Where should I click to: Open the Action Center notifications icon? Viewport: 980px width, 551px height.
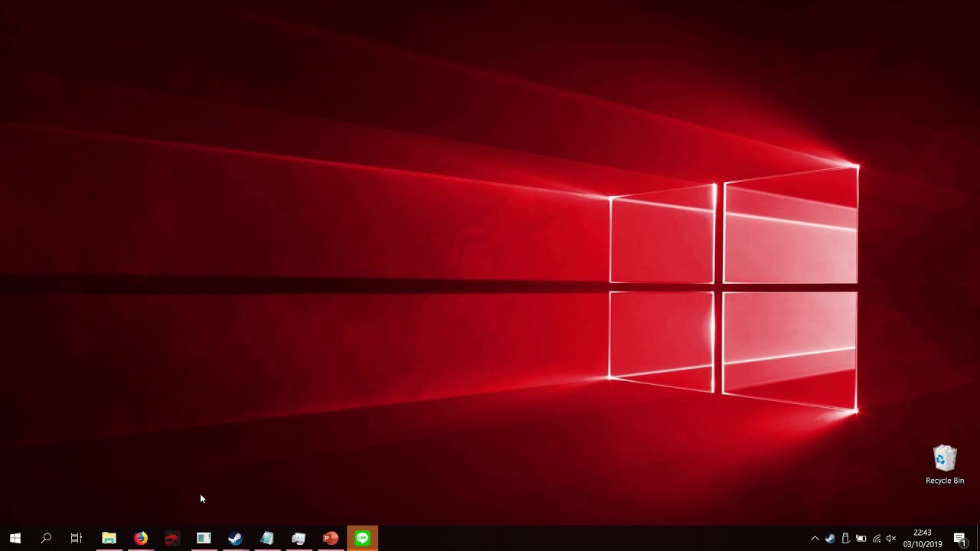tap(960, 539)
